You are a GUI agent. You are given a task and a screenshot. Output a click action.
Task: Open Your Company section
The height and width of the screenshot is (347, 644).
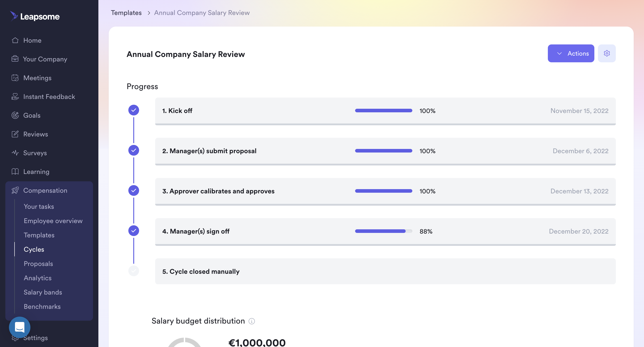coord(45,59)
